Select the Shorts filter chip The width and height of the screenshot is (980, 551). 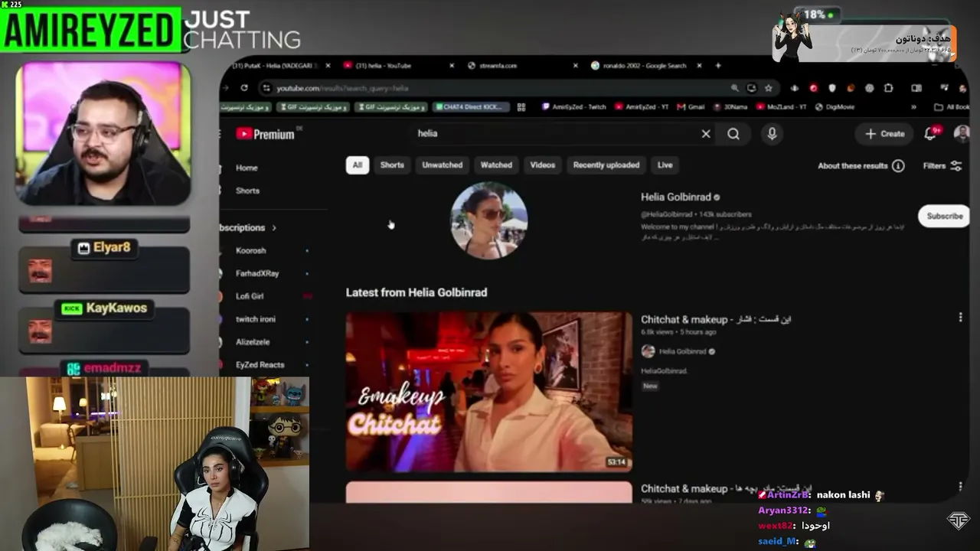(x=392, y=165)
